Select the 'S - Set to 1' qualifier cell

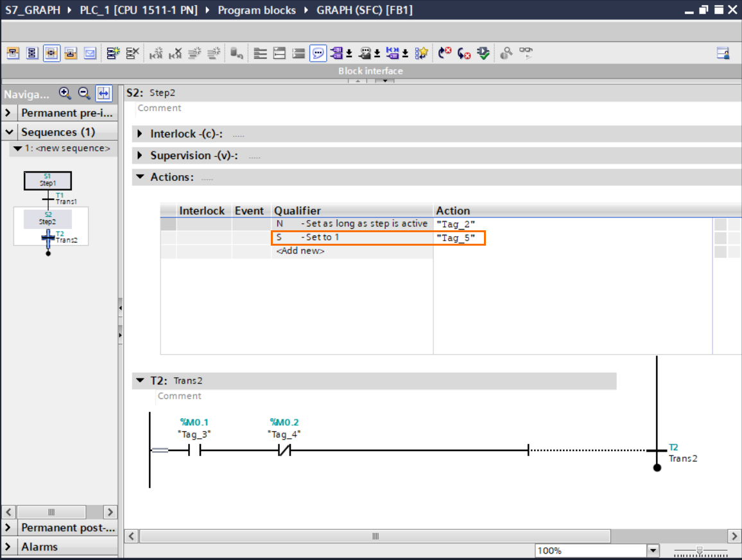[352, 237]
